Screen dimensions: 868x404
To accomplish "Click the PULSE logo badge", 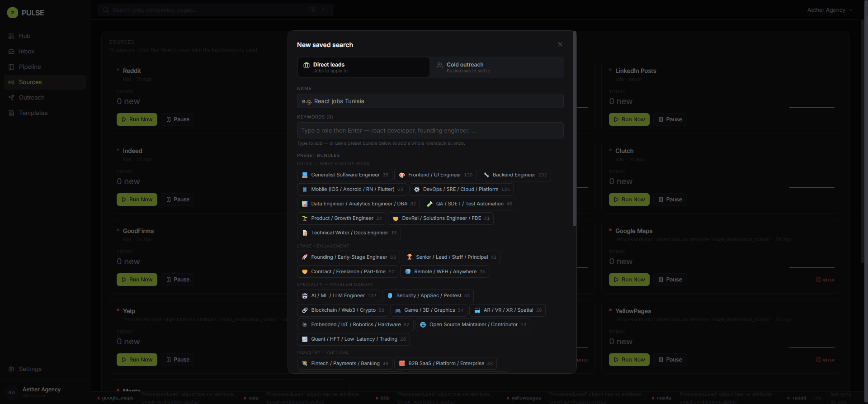I will point(13,13).
